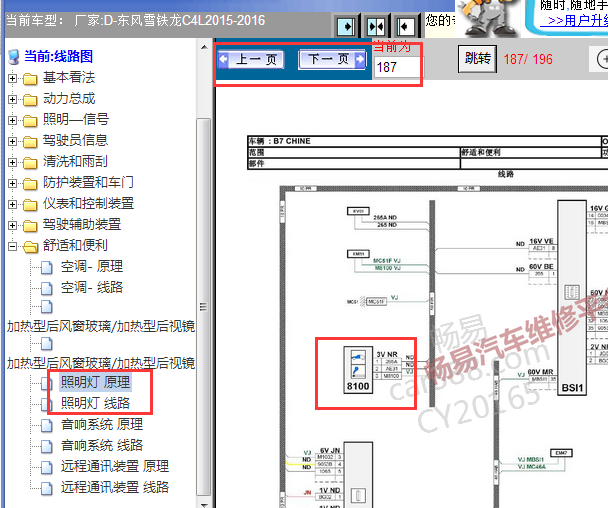Open the 照明灯 原理 document
The width and height of the screenshot is (608, 508).
tap(95, 382)
